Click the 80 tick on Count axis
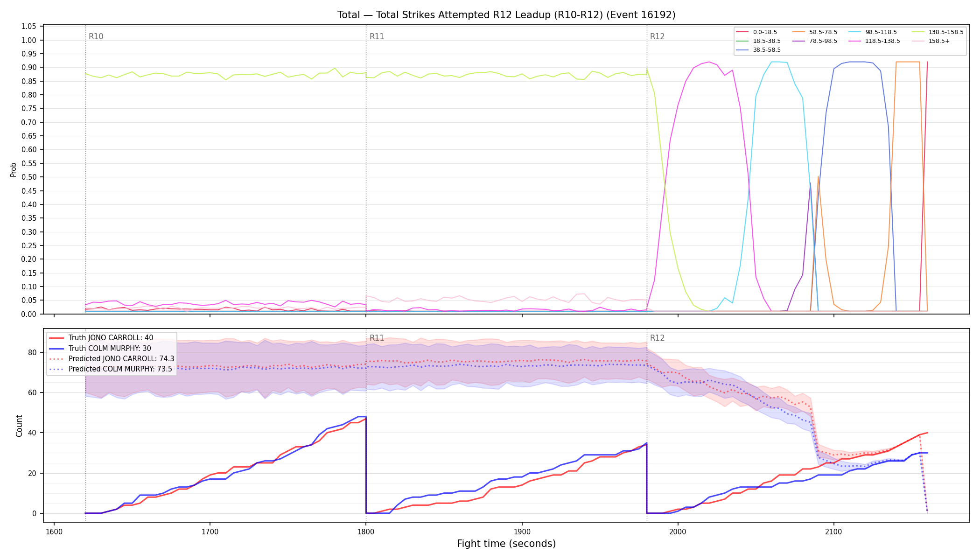This screenshot has height=560, width=980. [32, 352]
